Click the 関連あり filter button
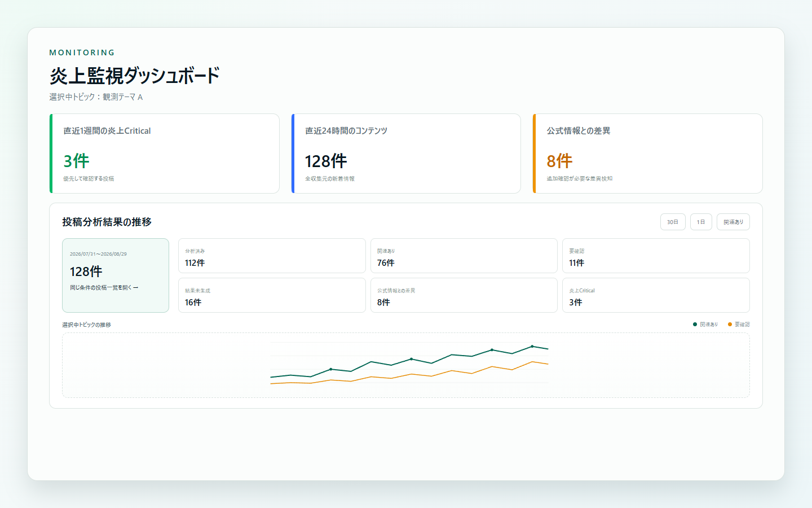Screen dimensions: 812x508 point(733,222)
